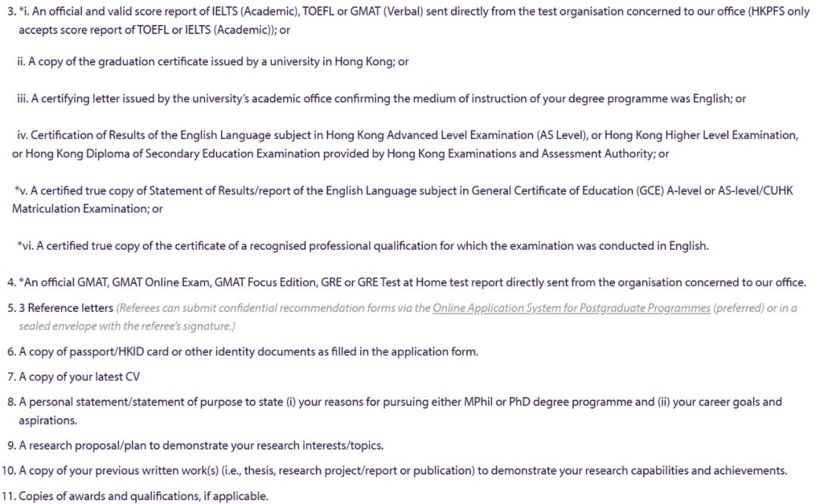Click the word aspirations on the wrapped line
Viewport: 820px width, 504px height.
pos(47,420)
